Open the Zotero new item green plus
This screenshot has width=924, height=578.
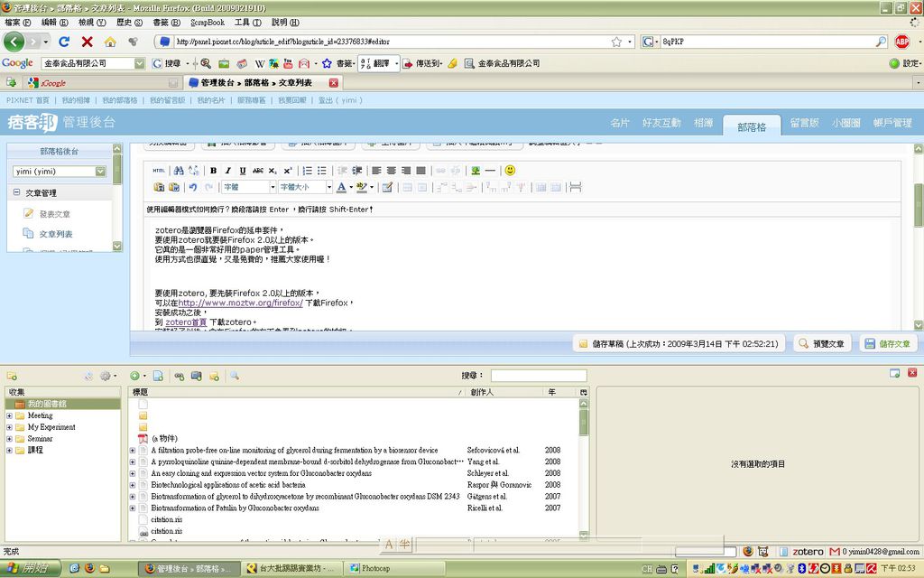click(x=137, y=376)
